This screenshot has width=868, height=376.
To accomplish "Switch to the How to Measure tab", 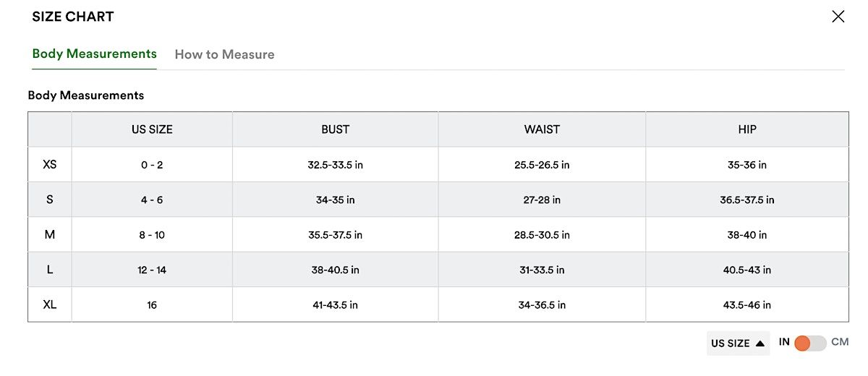I will pyautogui.click(x=224, y=54).
